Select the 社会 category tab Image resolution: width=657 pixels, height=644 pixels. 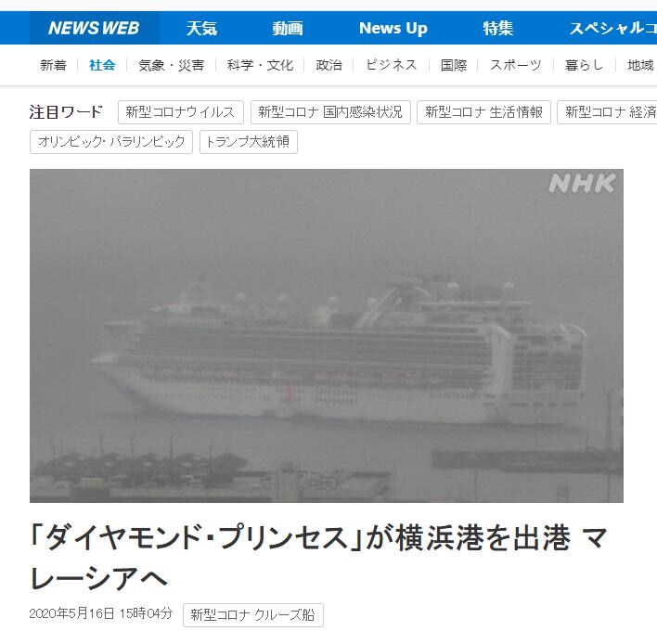pyautogui.click(x=102, y=65)
